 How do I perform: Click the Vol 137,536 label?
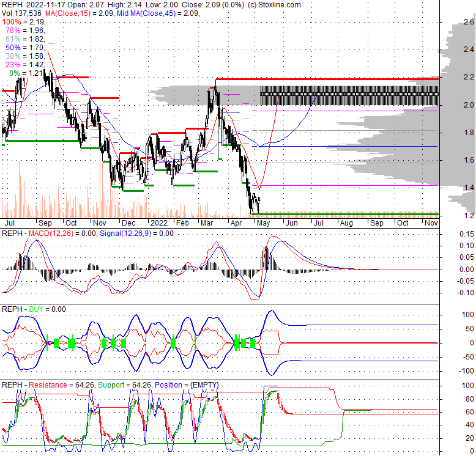click(x=21, y=13)
